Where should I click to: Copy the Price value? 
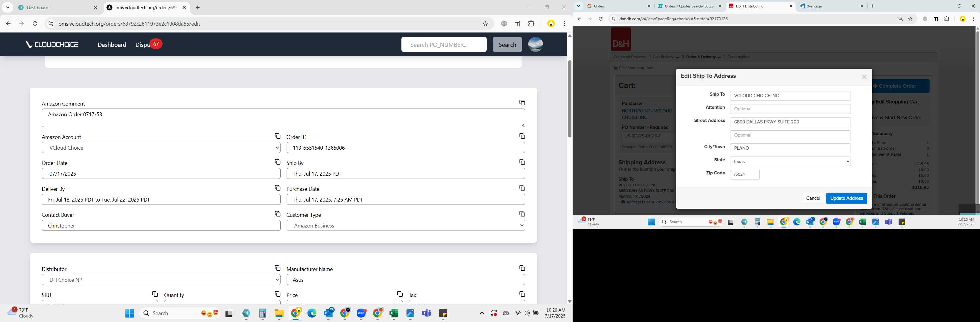click(x=399, y=294)
